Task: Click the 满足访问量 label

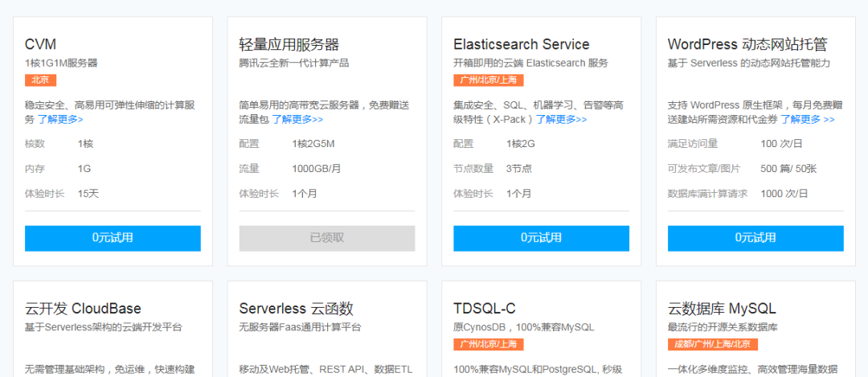Action: tap(693, 144)
